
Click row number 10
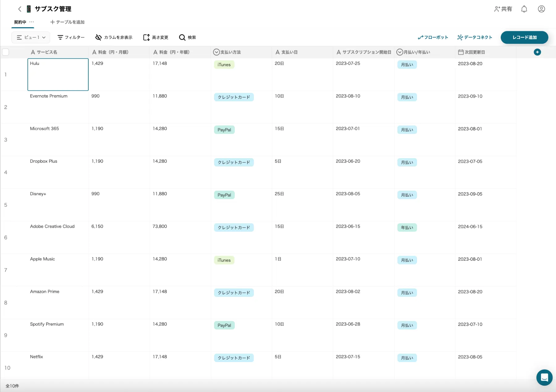tap(7, 368)
